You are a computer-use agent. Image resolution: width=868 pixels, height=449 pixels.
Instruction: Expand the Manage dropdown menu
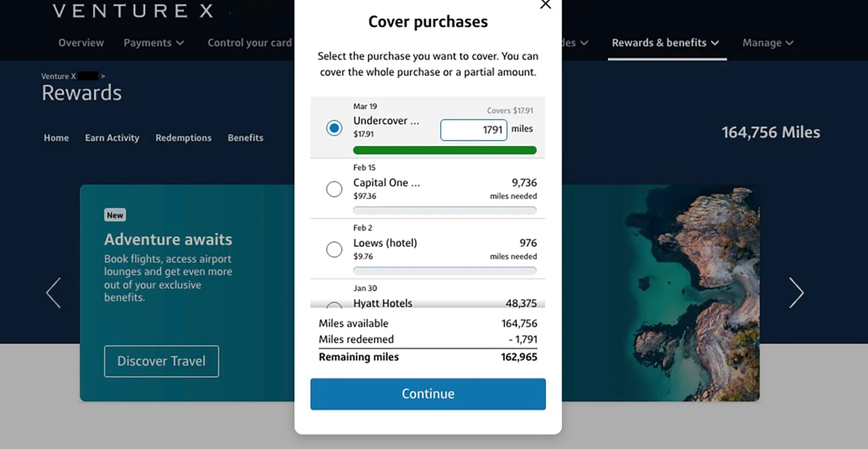click(768, 43)
